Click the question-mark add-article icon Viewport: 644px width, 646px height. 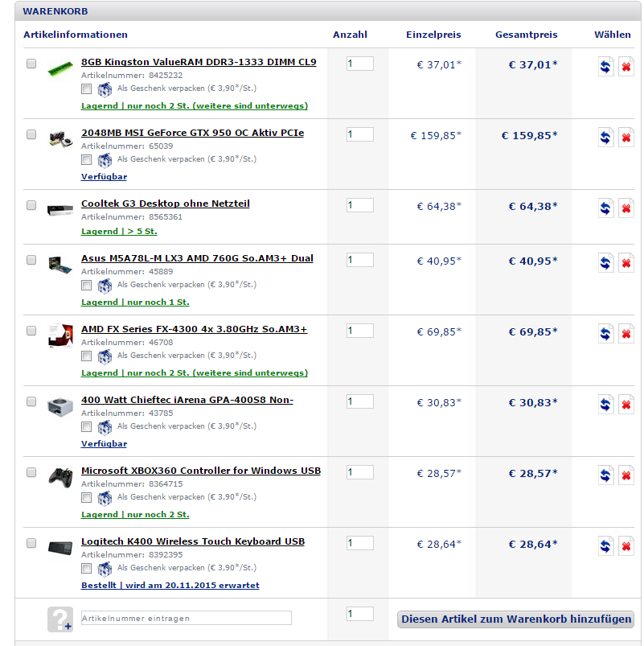[60, 619]
